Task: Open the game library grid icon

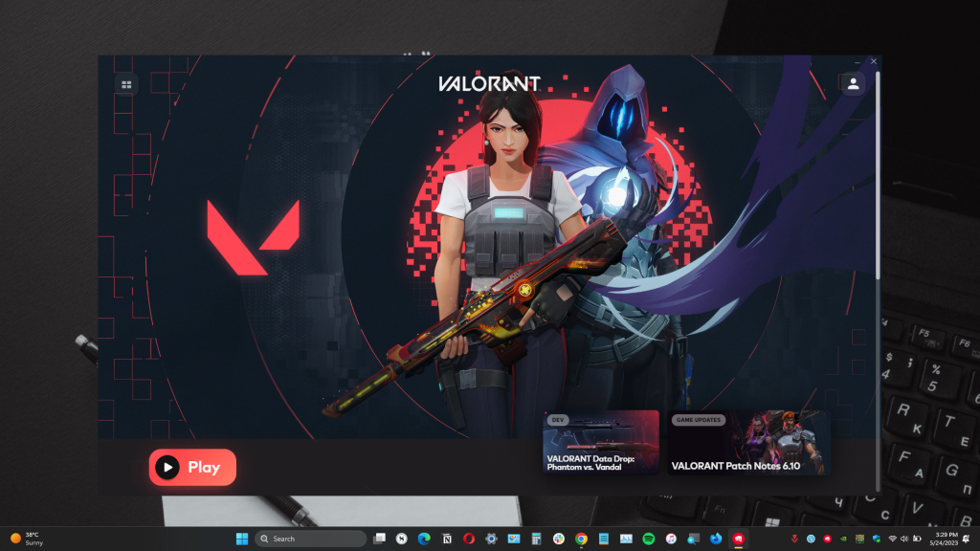Action: tap(125, 84)
